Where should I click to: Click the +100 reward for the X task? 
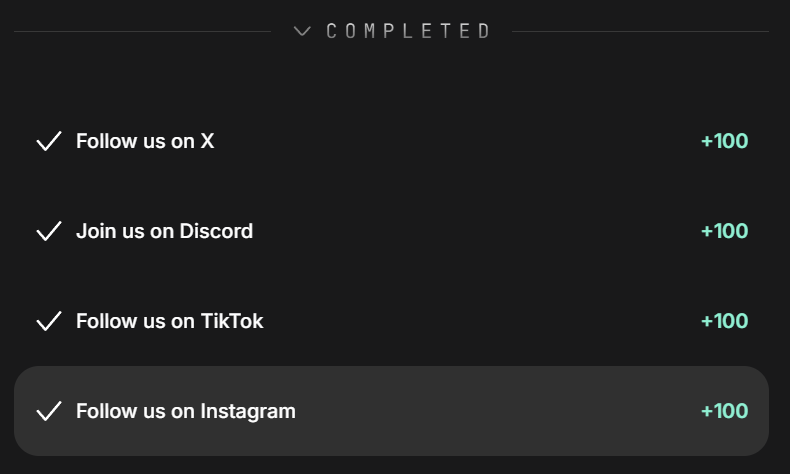724,141
